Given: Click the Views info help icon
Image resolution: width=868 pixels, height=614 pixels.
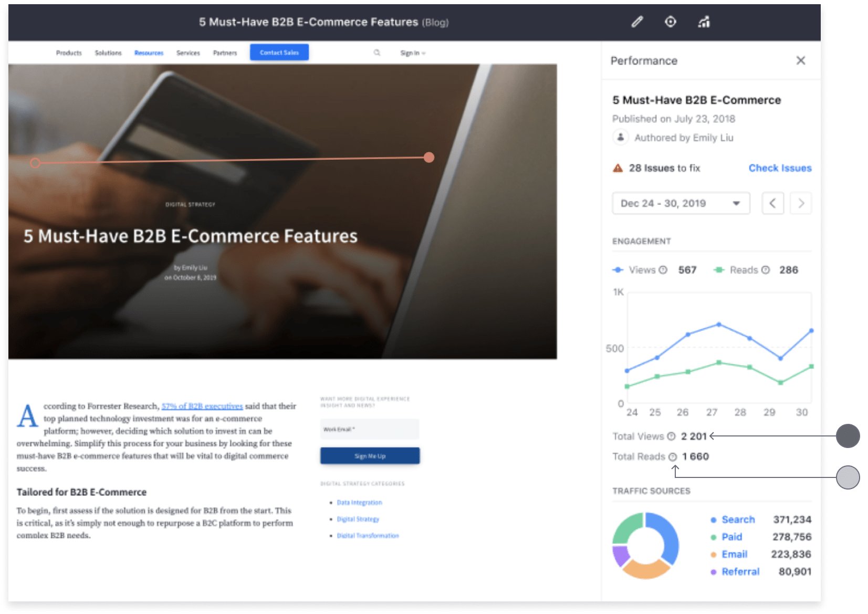Looking at the screenshot, I should [x=663, y=270].
